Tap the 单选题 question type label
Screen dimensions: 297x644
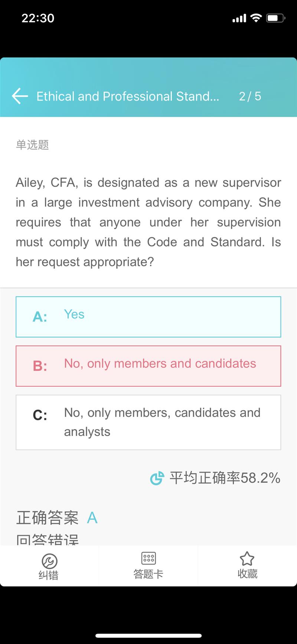coord(32,145)
